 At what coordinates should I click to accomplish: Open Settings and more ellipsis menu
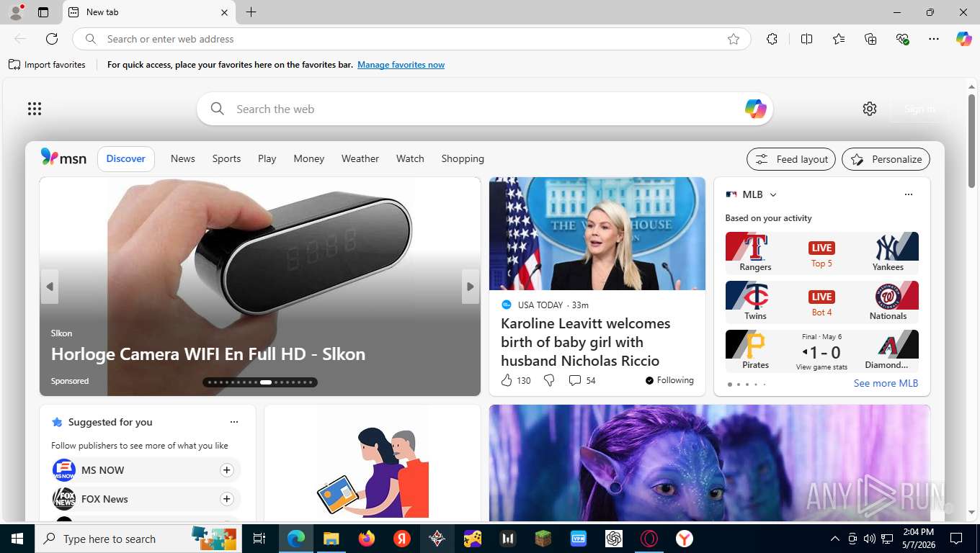pos(934,39)
